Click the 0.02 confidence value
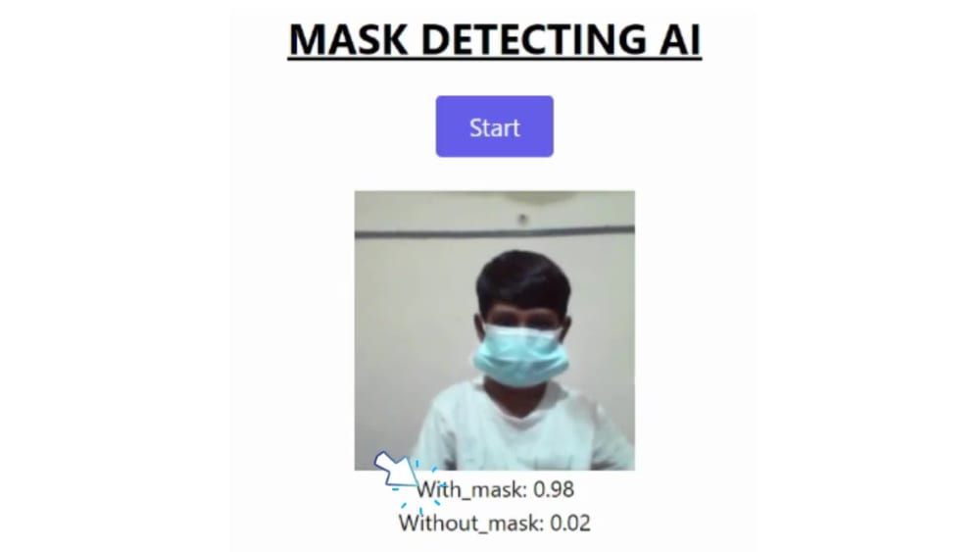The height and width of the screenshot is (552, 980). click(x=570, y=523)
